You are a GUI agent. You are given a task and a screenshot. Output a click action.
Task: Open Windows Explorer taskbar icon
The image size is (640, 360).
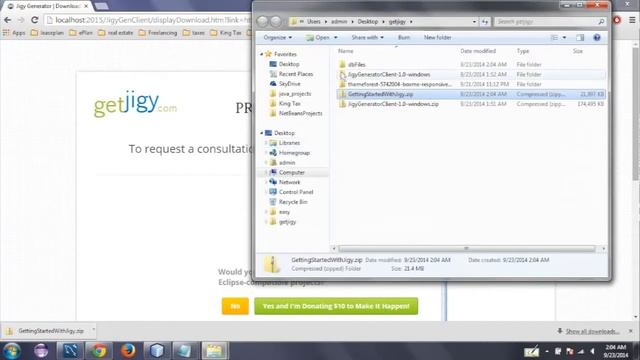[214, 351]
